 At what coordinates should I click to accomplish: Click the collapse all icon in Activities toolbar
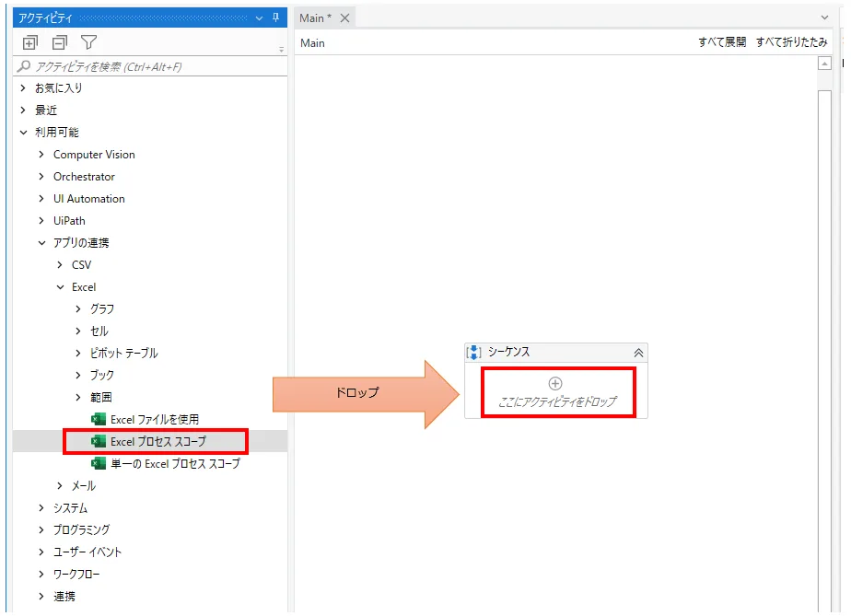(59, 42)
